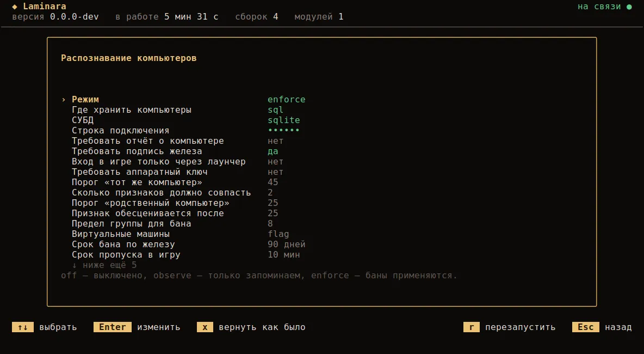Click the «10 мин» pass duration value
The height and width of the screenshot is (354, 644).
coord(284,254)
